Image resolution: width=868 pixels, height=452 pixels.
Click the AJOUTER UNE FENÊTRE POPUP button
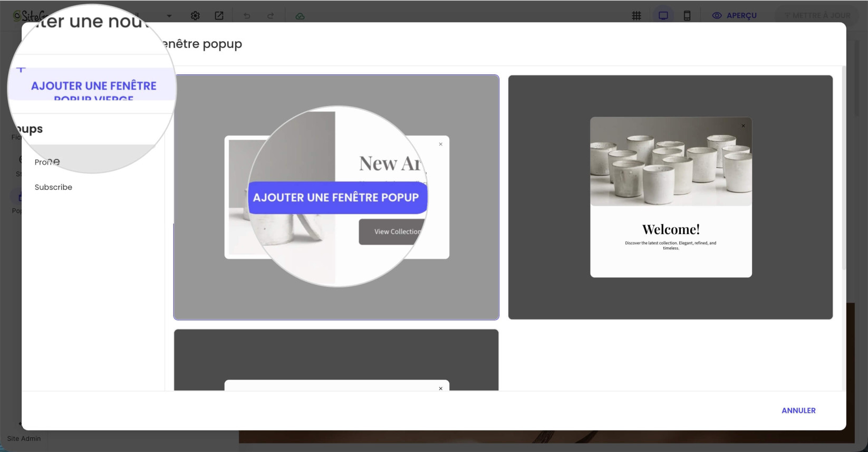tap(337, 197)
